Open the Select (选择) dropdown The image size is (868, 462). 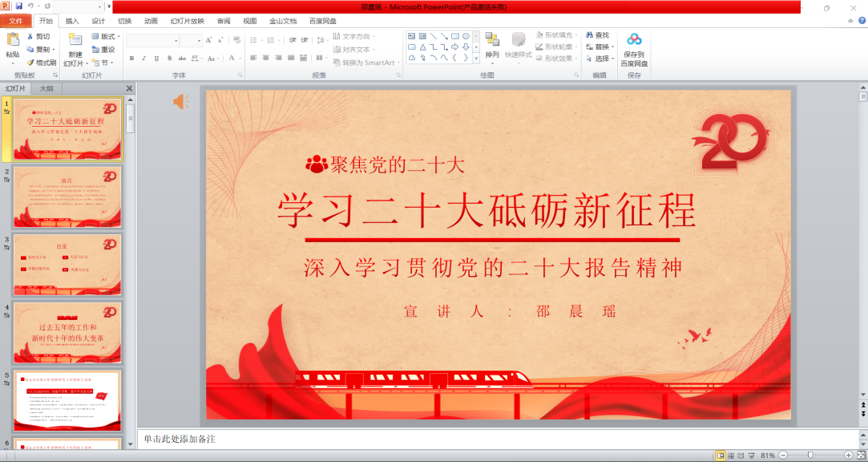[x=600, y=59]
